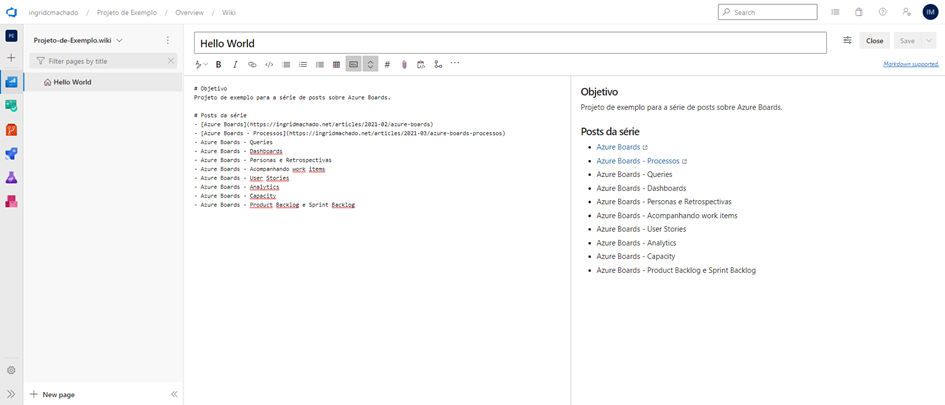Open Boards hub in sidebar

click(11, 106)
